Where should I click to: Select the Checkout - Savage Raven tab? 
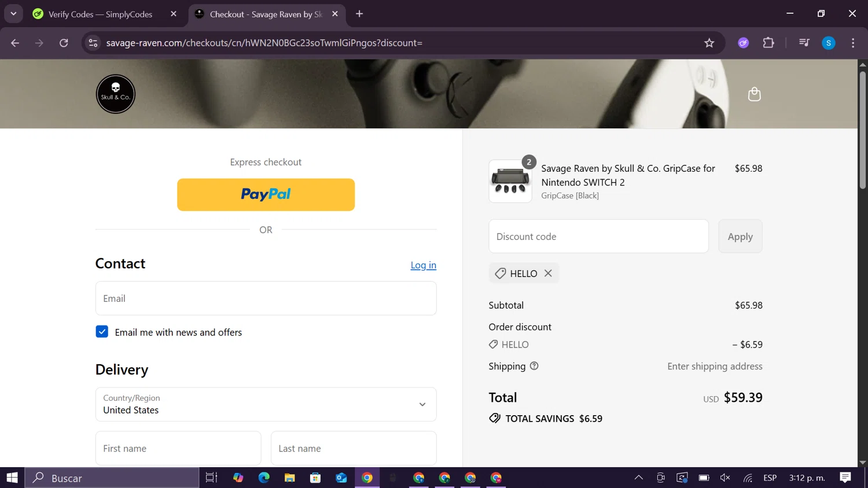266,14
